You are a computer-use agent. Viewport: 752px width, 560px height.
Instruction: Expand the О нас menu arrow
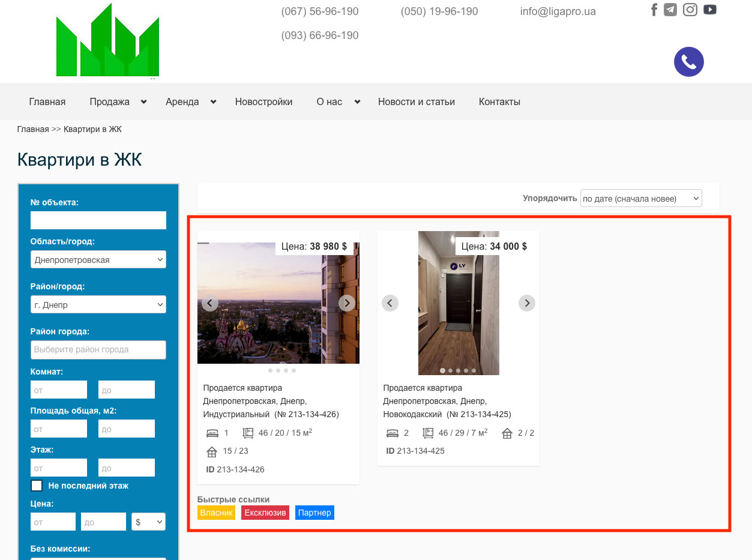pos(357,102)
